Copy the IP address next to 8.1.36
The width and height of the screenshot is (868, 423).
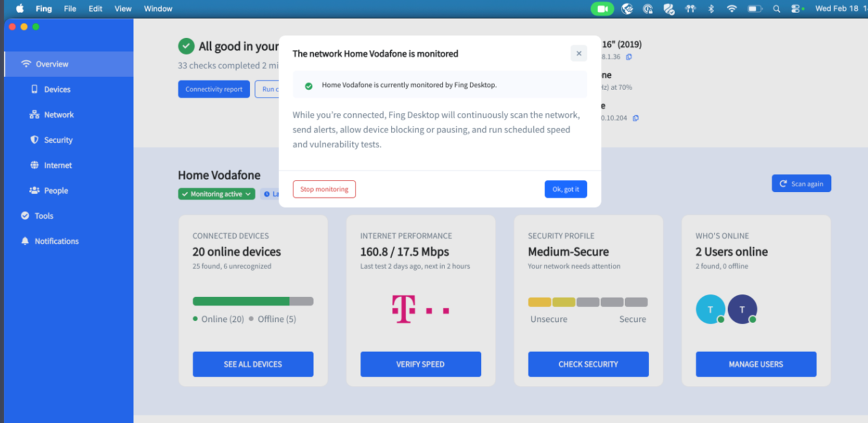click(629, 57)
